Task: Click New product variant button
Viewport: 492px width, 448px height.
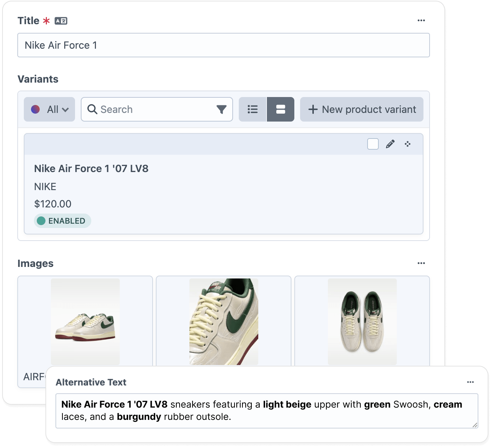Action: (362, 109)
